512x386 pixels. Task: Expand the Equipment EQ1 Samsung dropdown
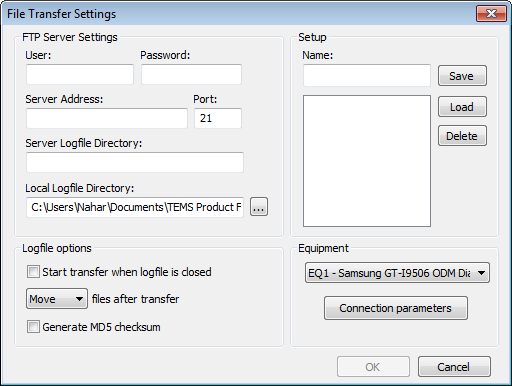(397, 273)
